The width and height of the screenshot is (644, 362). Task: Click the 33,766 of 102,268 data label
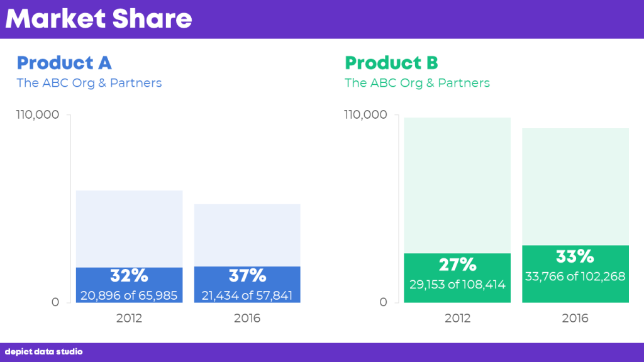pyautogui.click(x=575, y=277)
